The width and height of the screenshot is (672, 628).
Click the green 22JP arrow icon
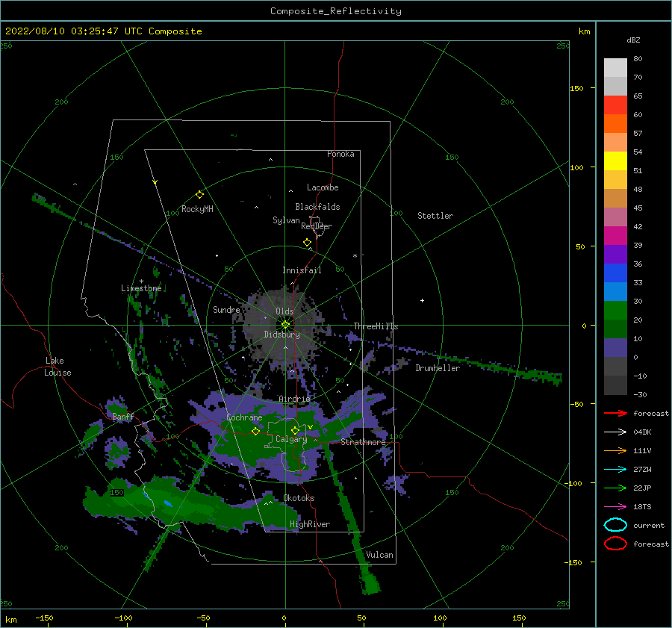[x=615, y=488]
